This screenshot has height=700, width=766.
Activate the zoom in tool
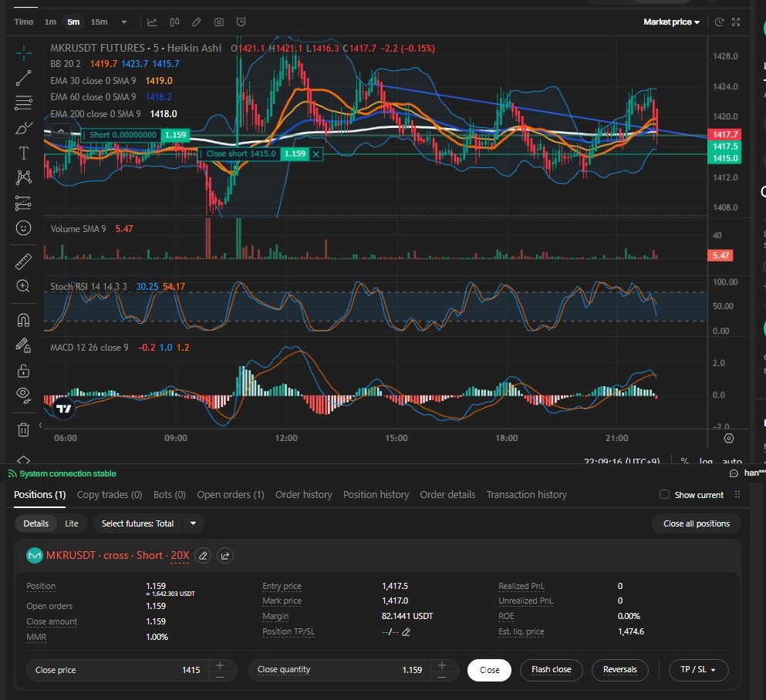click(x=23, y=286)
